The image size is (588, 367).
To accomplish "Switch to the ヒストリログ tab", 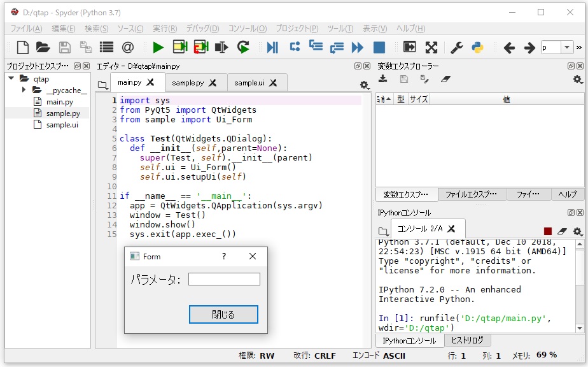I will (x=467, y=341).
